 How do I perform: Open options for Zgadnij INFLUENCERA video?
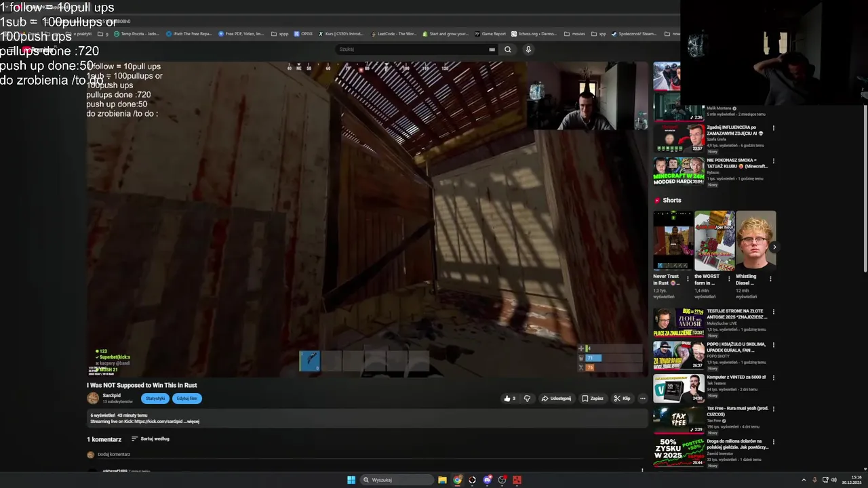click(x=773, y=128)
